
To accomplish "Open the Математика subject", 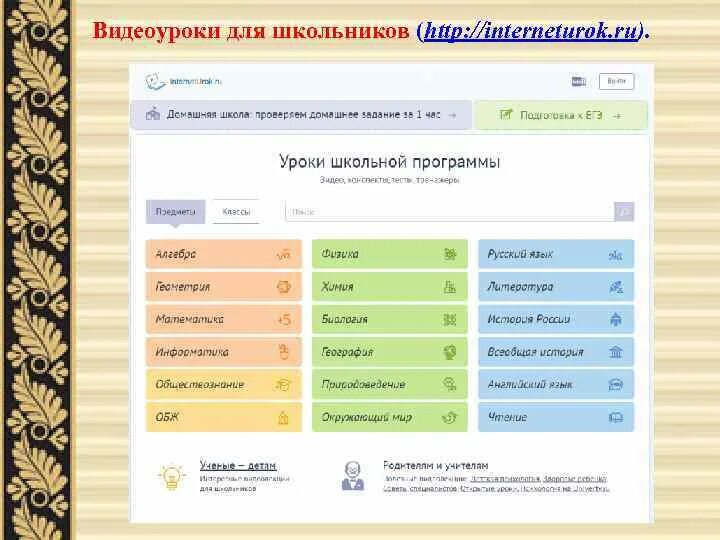I will [224, 319].
